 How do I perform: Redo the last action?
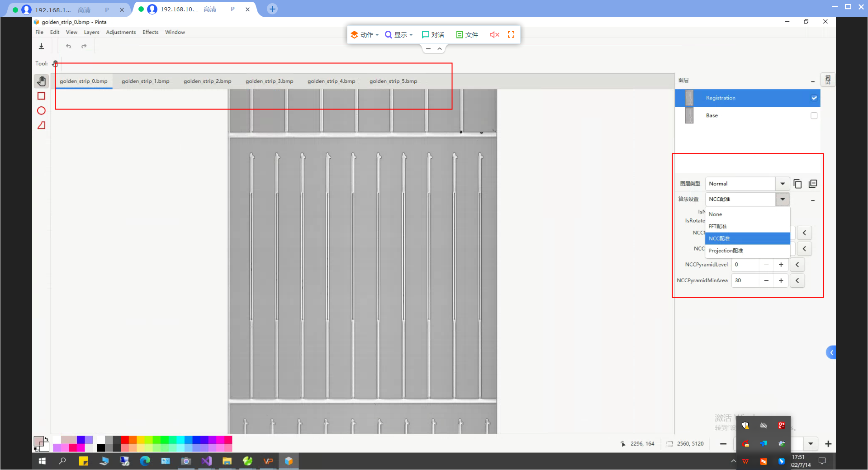[84, 46]
